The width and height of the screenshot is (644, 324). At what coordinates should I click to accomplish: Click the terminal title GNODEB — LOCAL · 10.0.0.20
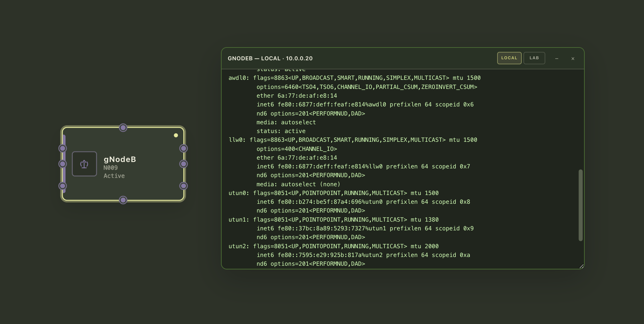tap(270, 58)
